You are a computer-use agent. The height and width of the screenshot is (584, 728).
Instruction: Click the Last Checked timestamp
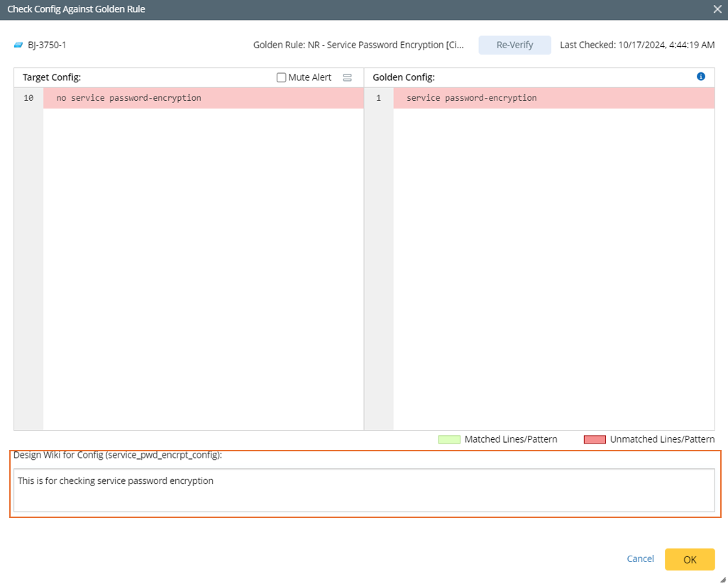[x=636, y=45]
